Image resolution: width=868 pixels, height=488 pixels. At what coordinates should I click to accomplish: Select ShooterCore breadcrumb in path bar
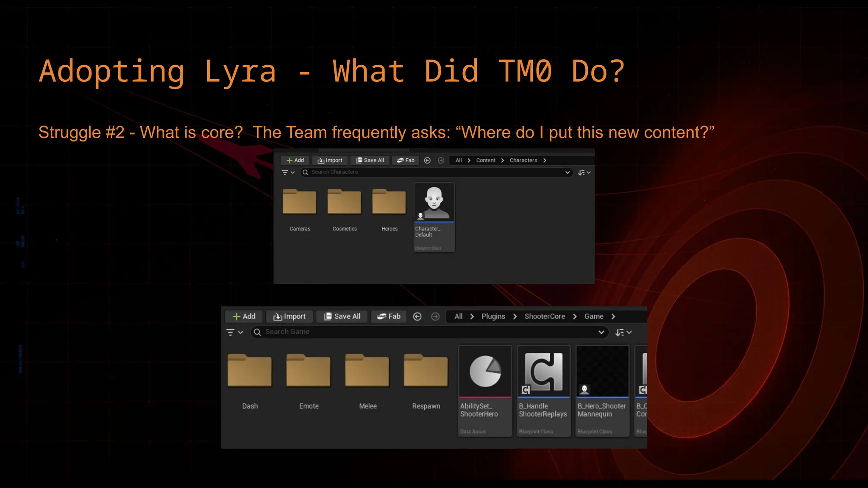click(x=545, y=316)
